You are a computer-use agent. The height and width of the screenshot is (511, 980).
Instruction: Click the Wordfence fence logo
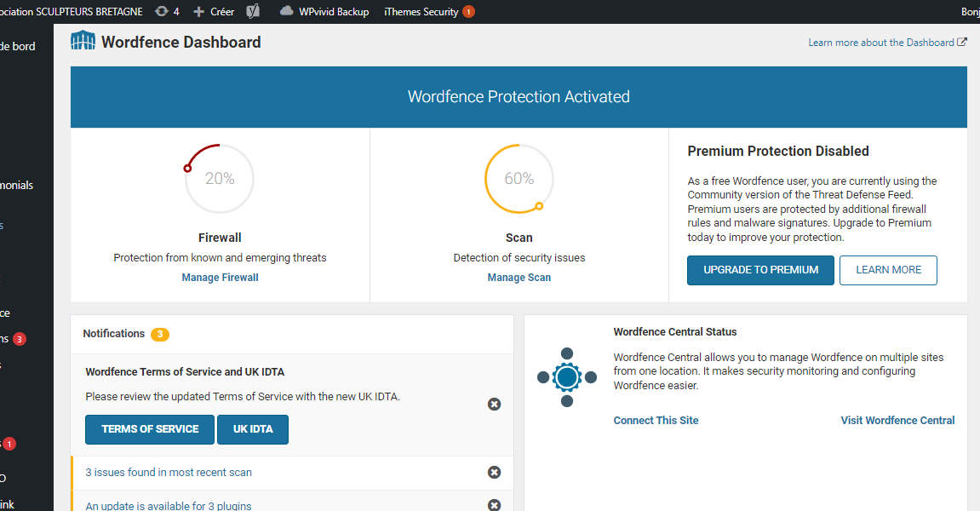point(83,42)
